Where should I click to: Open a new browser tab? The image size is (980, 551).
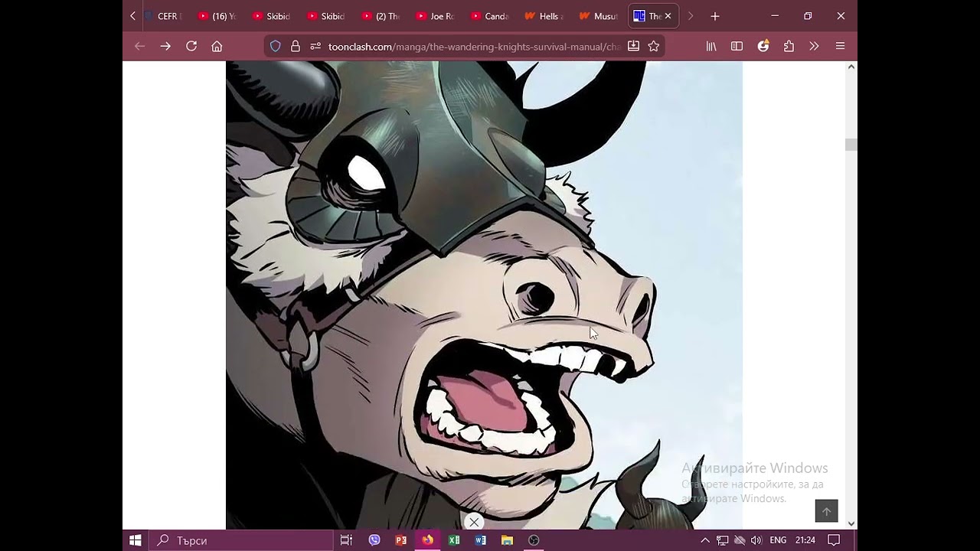[x=714, y=16]
